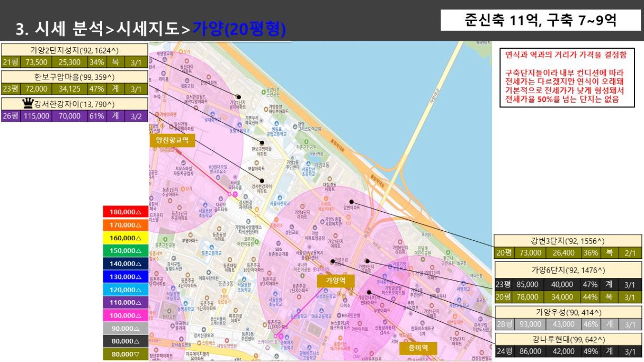Click the black map dot at 가양2단지 성지아파트

click(x=238, y=97)
